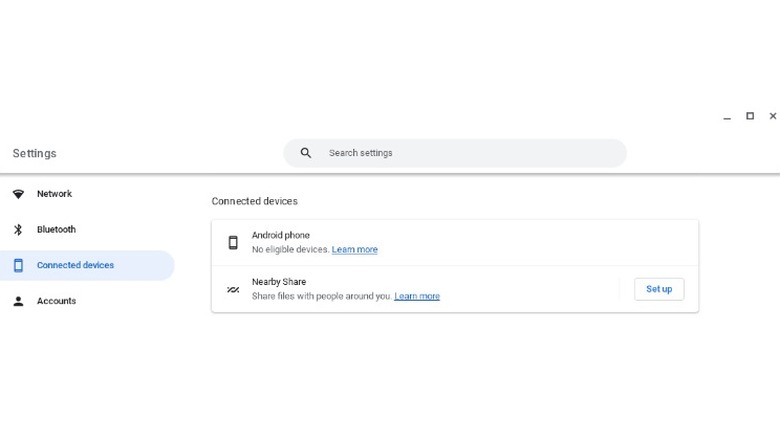Viewport: 780px width, 438px height.
Task: Click the search magnifier icon
Action: pyautogui.click(x=306, y=153)
